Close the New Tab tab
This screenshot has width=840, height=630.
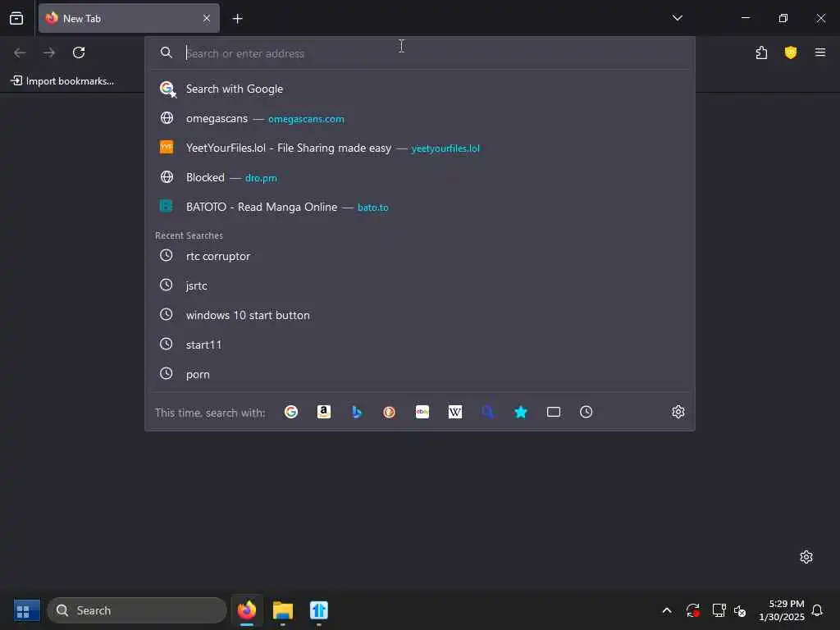click(x=206, y=18)
